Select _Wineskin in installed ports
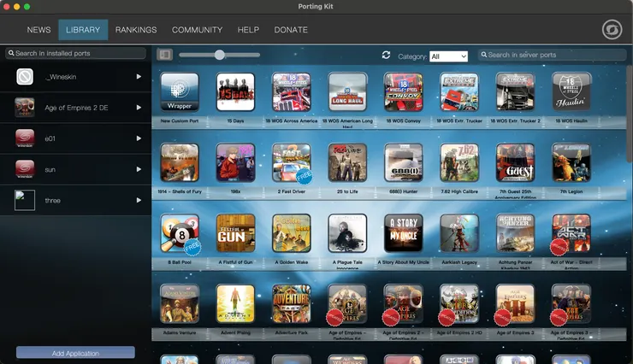 tap(75, 77)
